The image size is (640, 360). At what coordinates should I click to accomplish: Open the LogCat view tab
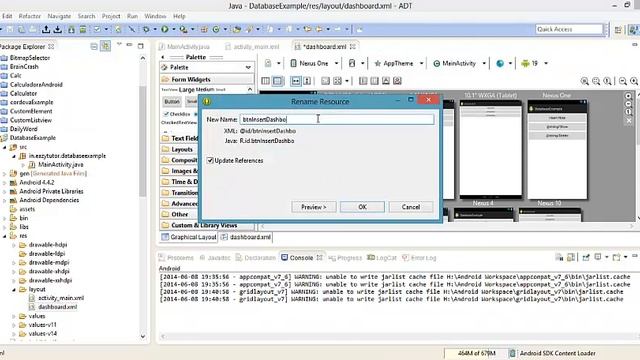(x=382, y=258)
